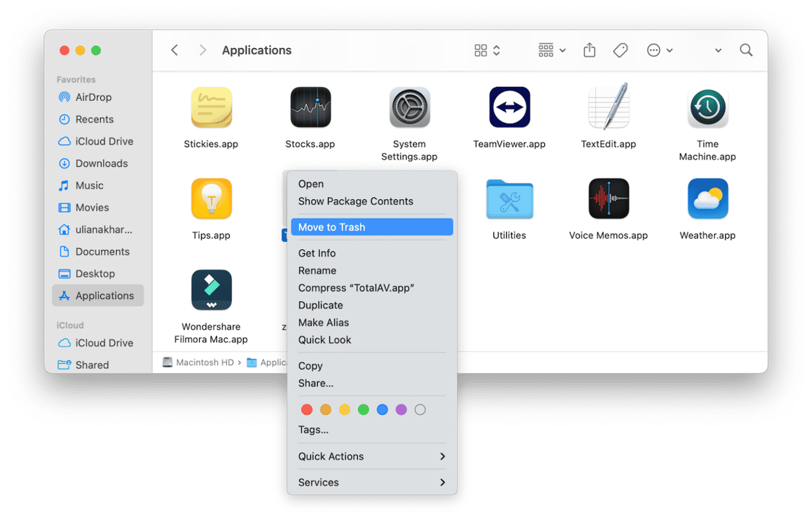This screenshot has height=516, width=812.
Task: Select the System Settings.app gear icon
Action: tap(409, 107)
